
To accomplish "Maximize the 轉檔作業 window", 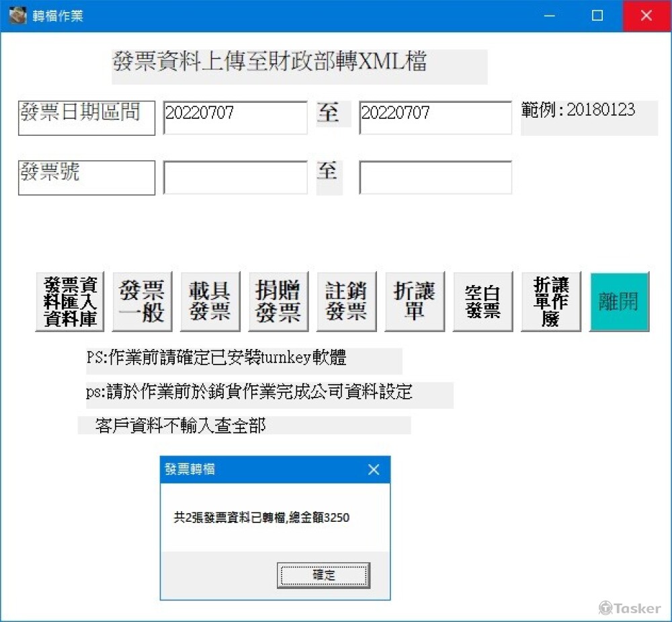I will pos(597,16).
